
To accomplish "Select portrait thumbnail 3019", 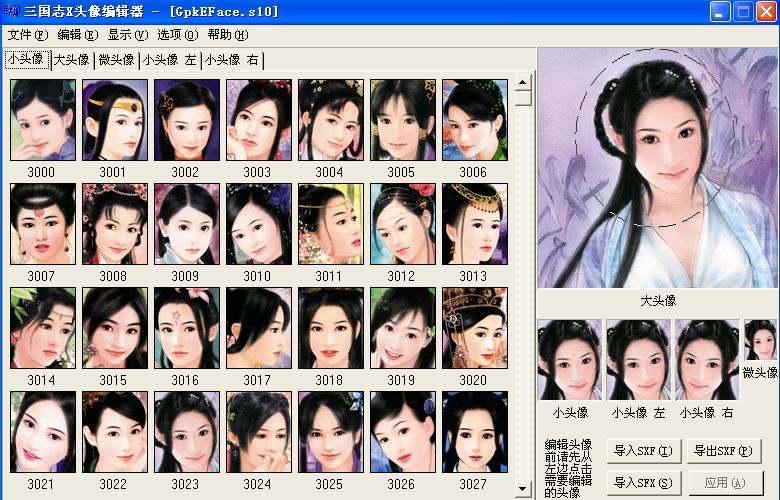I will click(x=403, y=328).
